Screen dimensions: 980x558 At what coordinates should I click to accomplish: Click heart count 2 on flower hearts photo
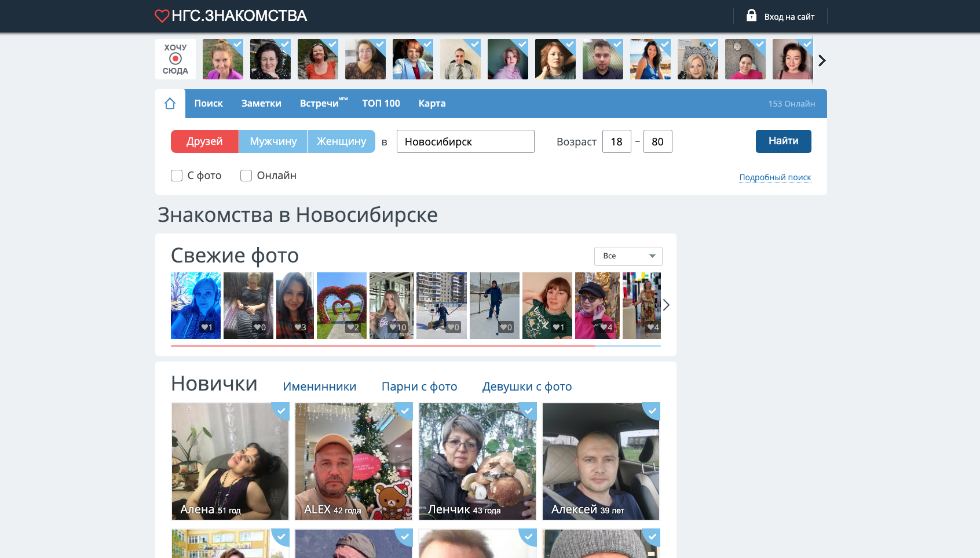click(x=353, y=327)
